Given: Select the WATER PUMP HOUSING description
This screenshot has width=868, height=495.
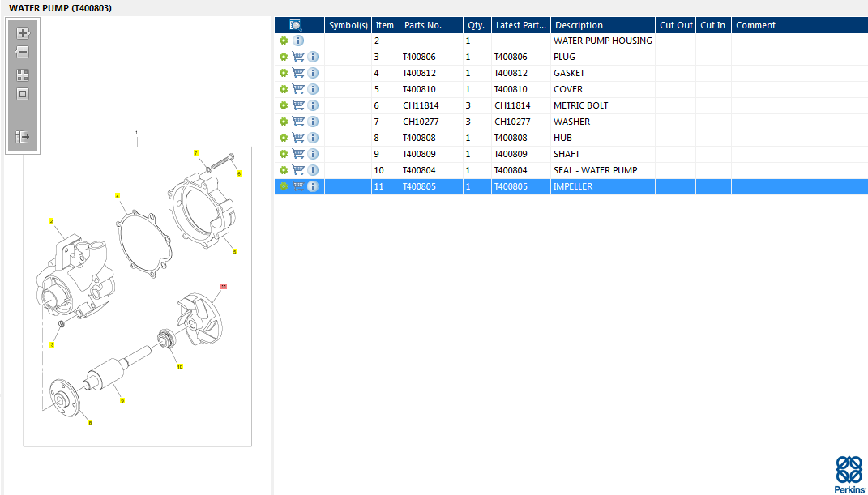Looking at the screenshot, I should click(603, 41).
